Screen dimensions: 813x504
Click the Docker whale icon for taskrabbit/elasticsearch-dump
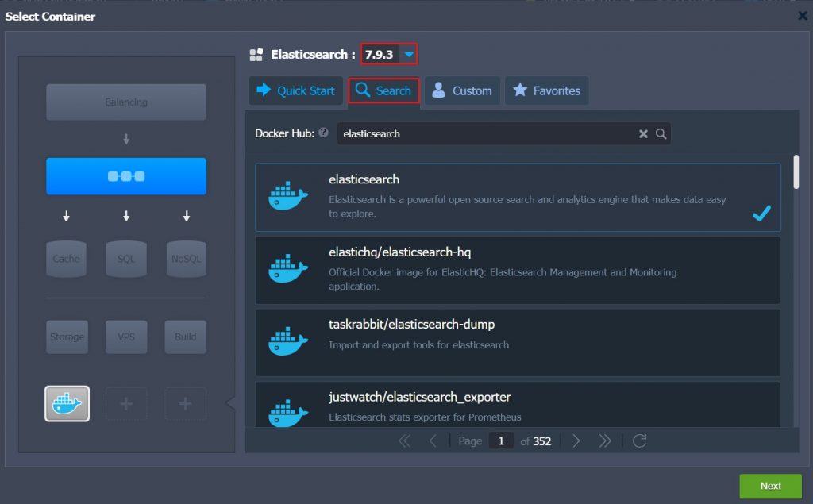288,341
